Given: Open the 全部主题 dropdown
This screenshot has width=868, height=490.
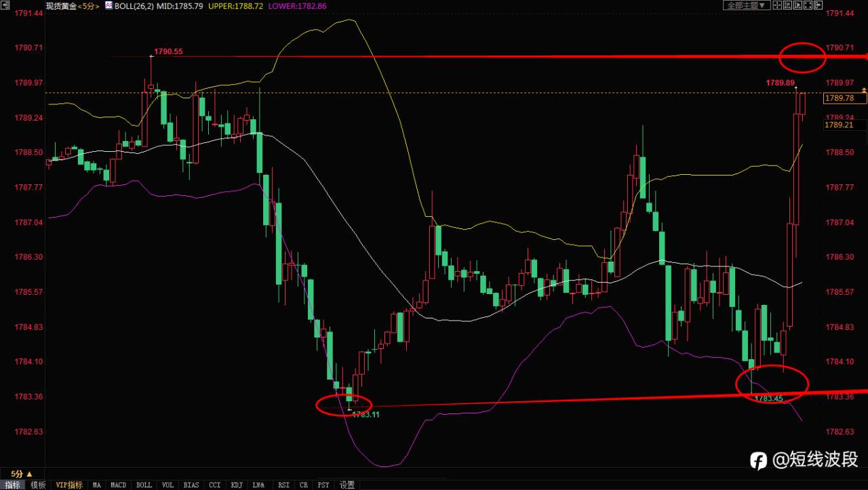Looking at the screenshot, I should click(747, 5).
